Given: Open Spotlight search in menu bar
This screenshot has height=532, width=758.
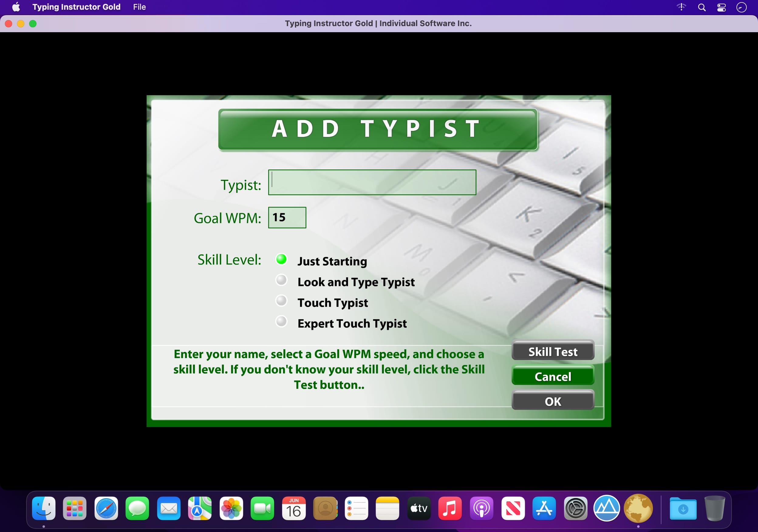Looking at the screenshot, I should pyautogui.click(x=702, y=7).
